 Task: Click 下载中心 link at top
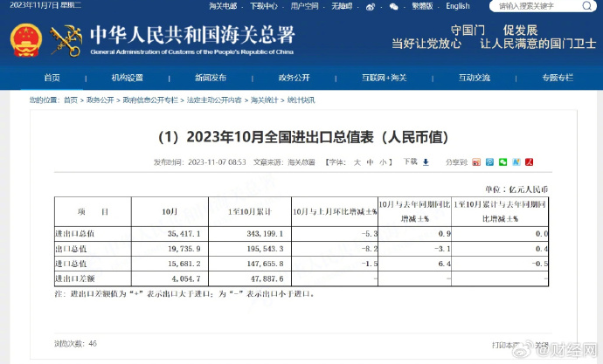(264, 6)
